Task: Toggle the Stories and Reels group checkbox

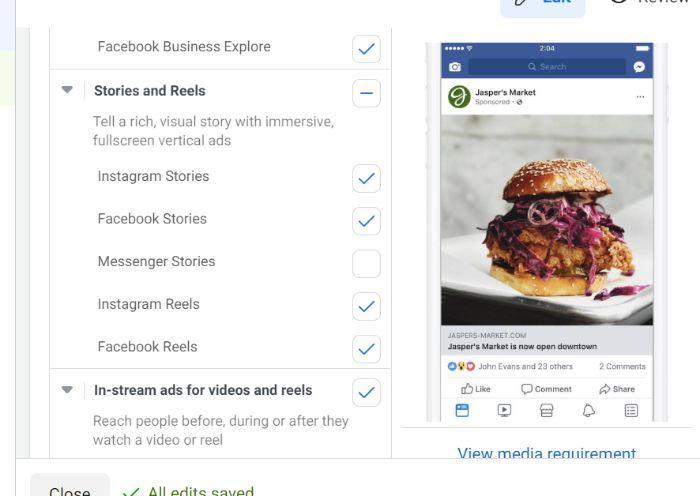Action: pyautogui.click(x=367, y=93)
